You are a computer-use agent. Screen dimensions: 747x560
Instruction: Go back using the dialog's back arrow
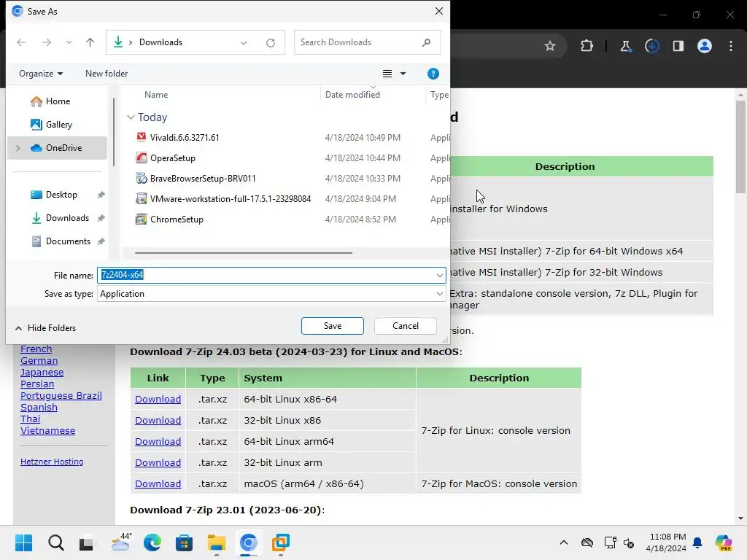(x=21, y=42)
